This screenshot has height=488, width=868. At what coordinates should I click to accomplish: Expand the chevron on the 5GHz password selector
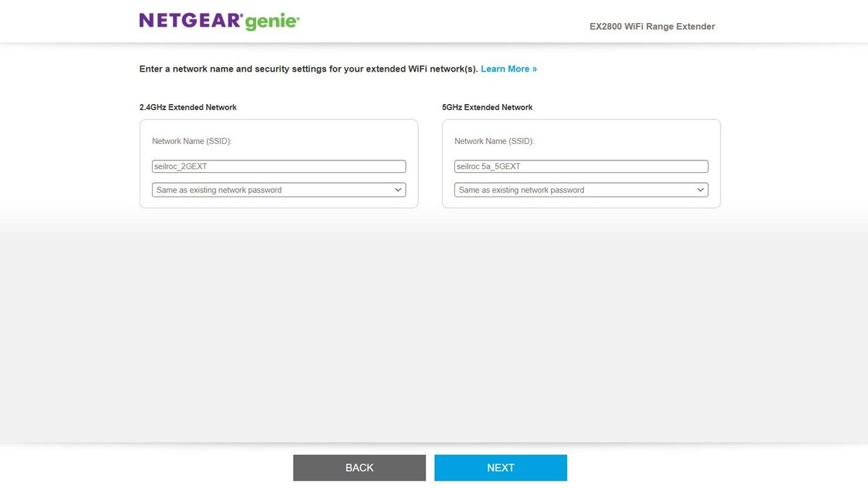point(700,189)
